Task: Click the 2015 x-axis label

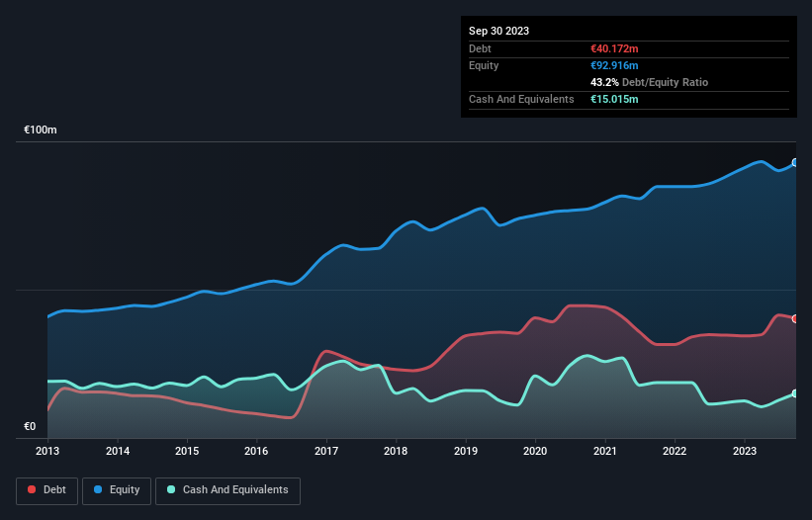Action: (x=187, y=451)
